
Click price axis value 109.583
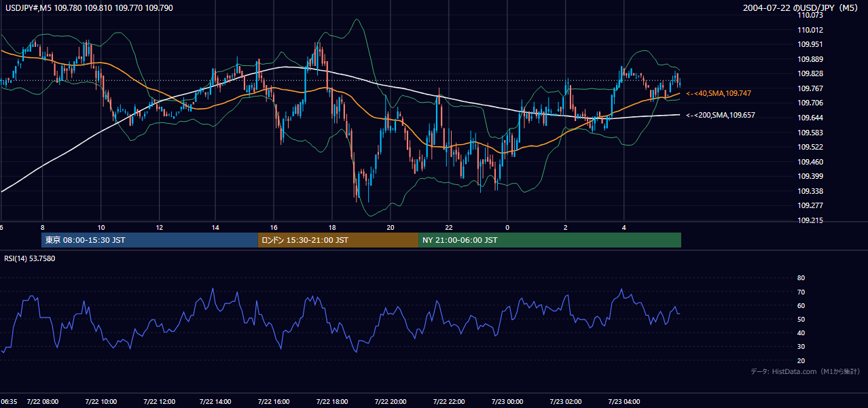tap(811, 133)
